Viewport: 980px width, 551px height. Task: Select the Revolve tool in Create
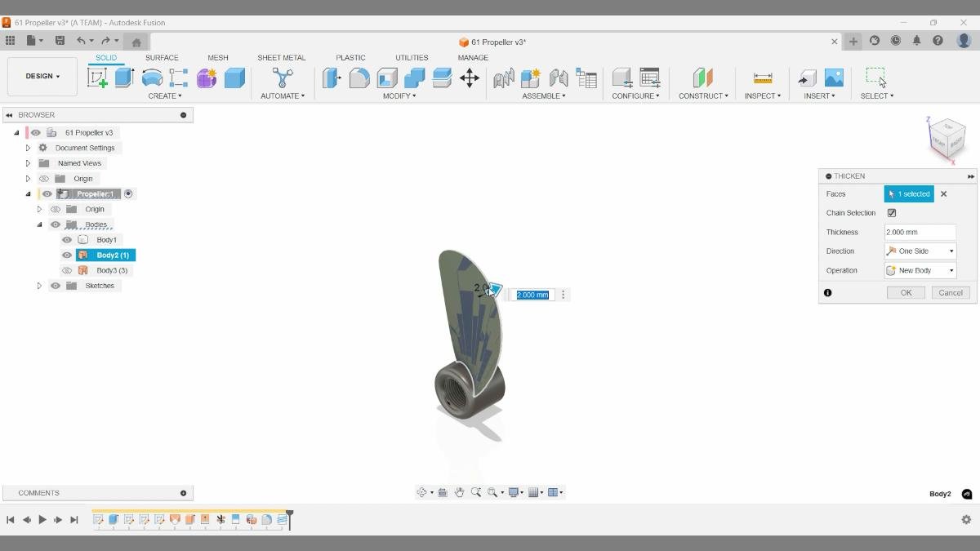(x=152, y=76)
